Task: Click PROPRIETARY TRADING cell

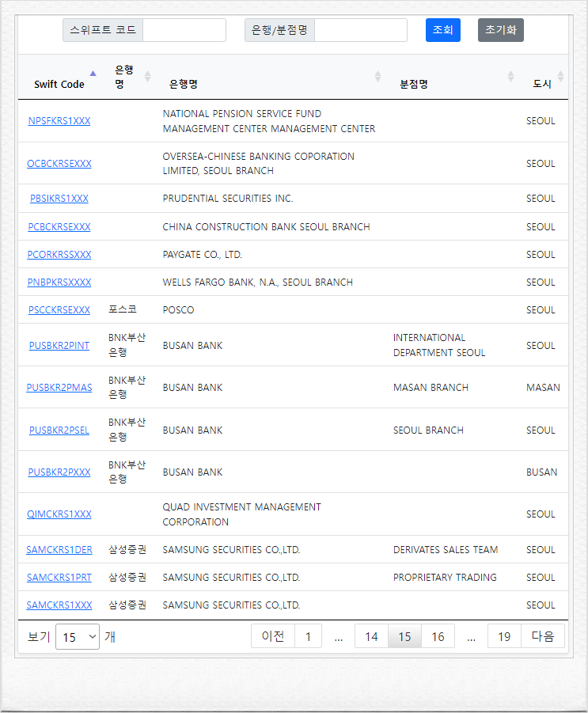Action: click(445, 578)
